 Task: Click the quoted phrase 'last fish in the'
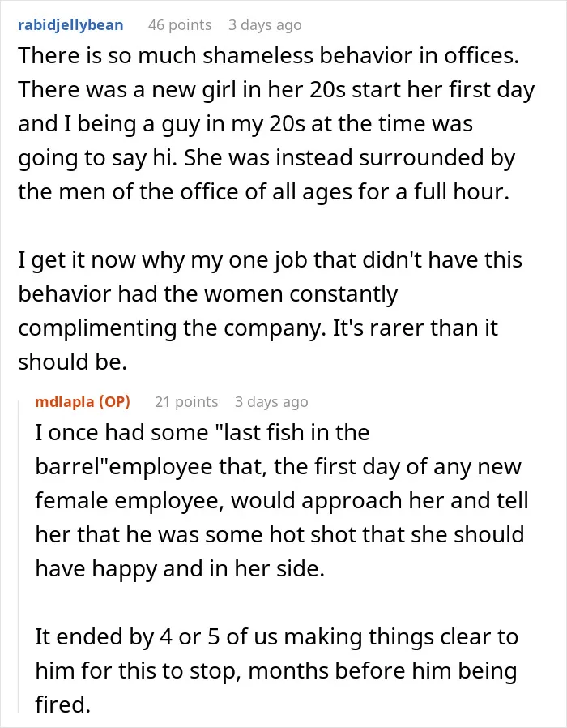click(x=292, y=433)
